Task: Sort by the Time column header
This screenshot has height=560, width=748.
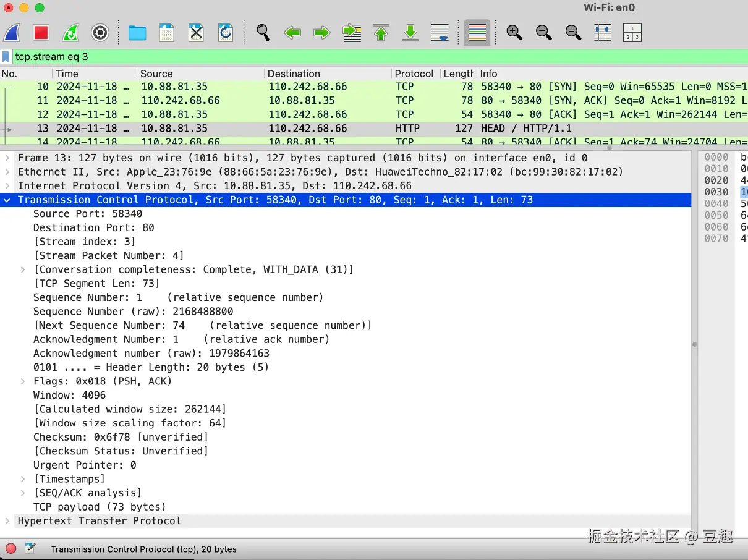Action: pos(94,74)
